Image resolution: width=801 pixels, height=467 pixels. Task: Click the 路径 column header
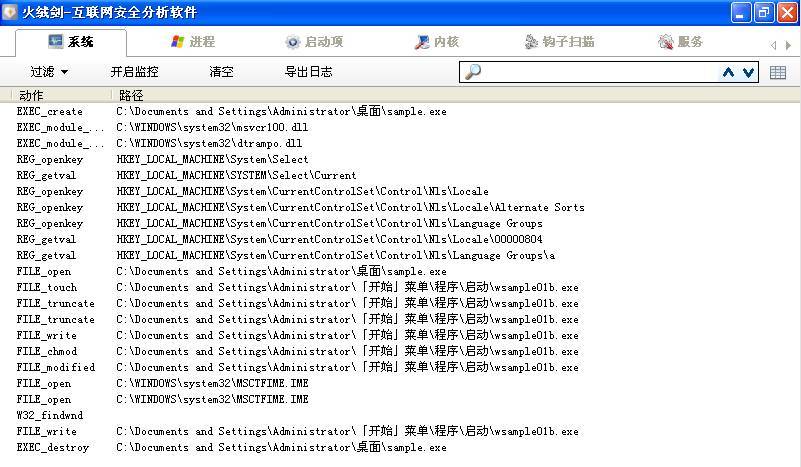pyautogui.click(x=131, y=95)
